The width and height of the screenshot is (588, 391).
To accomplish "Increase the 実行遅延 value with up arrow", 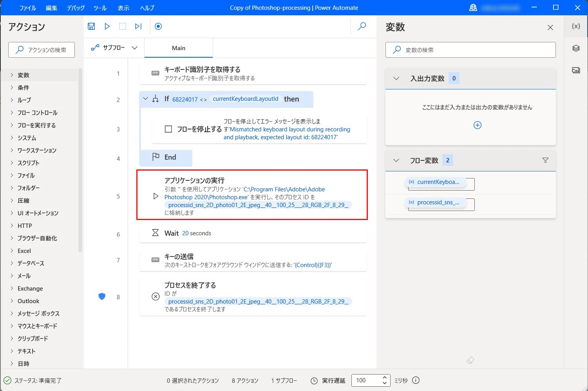I will [x=385, y=378].
